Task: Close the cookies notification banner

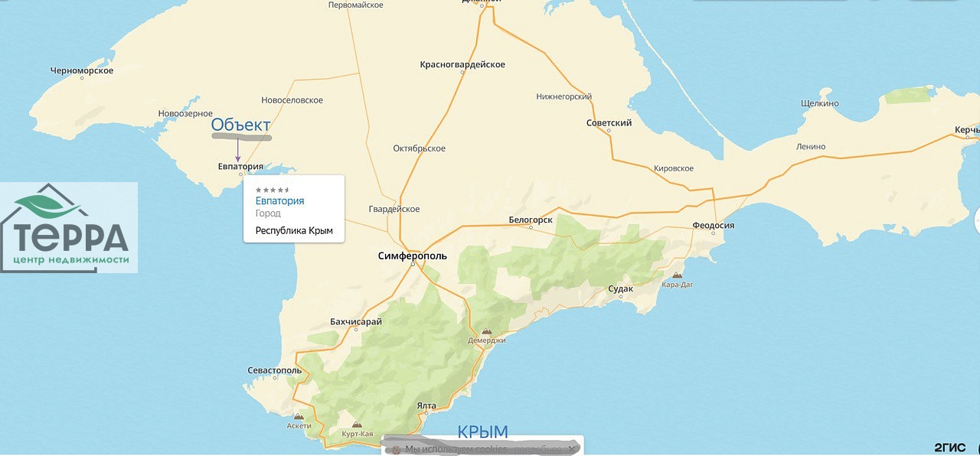Action: 573,449
